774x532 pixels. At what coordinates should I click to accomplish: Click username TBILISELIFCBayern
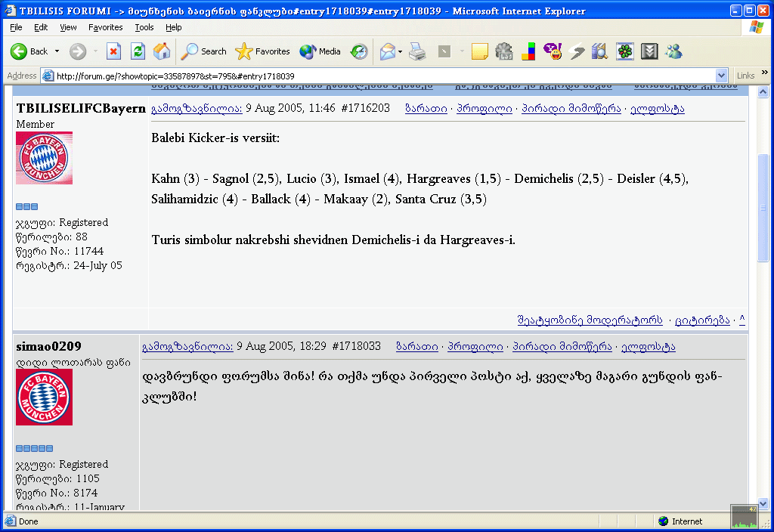click(81, 108)
